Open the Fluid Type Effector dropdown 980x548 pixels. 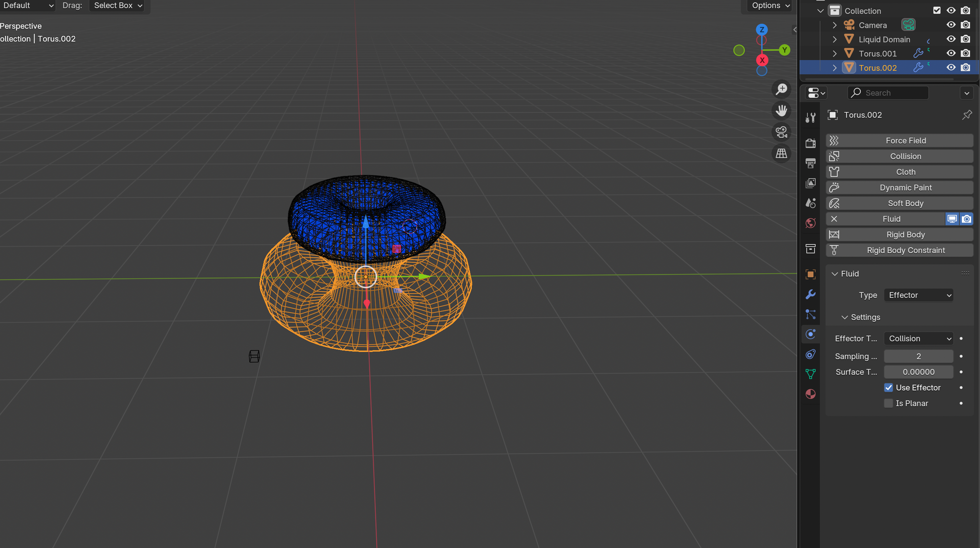[919, 295]
